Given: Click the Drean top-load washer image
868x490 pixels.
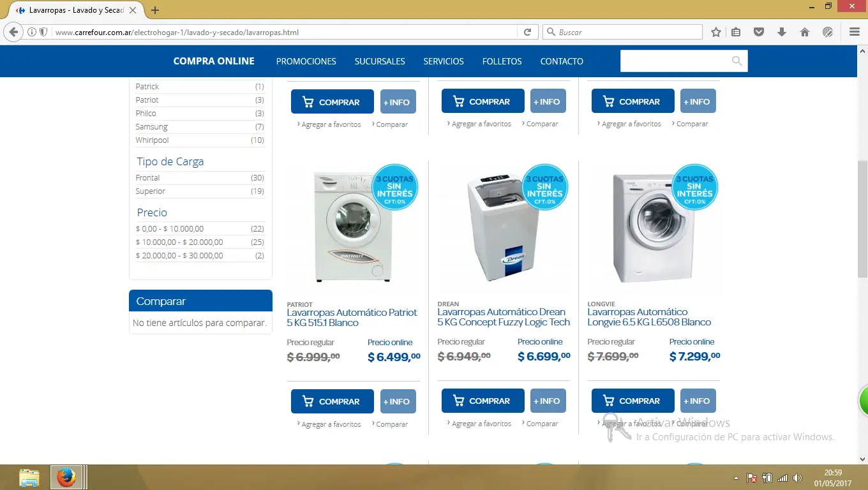Looking at the screenshot, I should click(504, 226).
